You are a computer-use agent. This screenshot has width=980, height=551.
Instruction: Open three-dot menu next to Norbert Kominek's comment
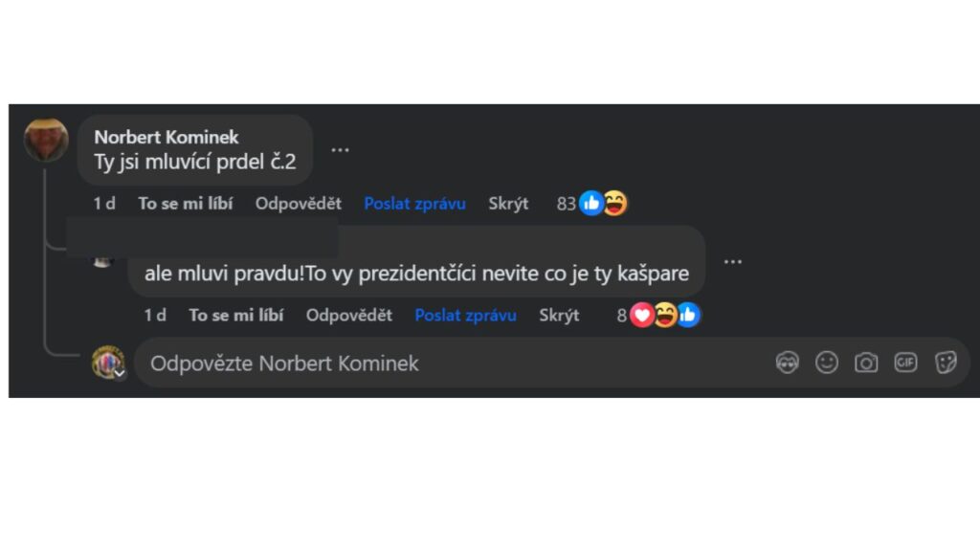[x=340, y=150]
